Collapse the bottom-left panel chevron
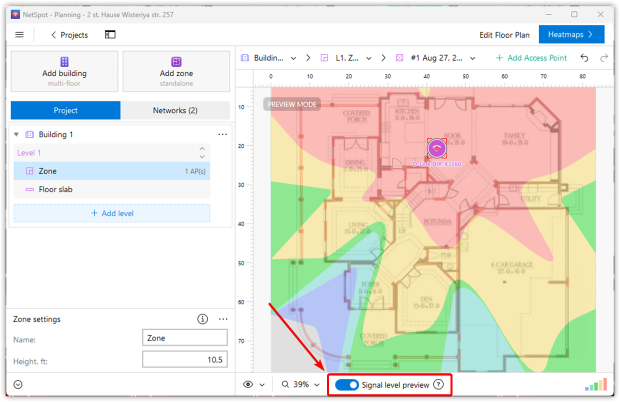Screen dimensions: 620x402 point(18,384)
